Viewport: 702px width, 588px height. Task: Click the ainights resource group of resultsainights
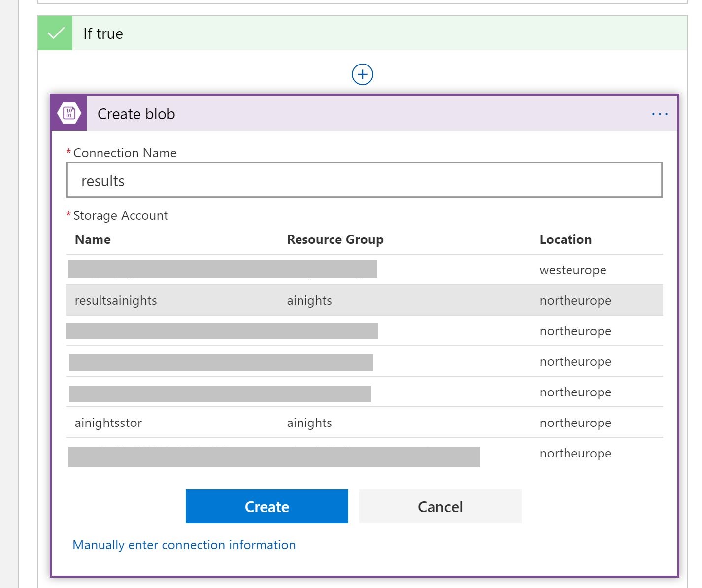coord(309,300)
